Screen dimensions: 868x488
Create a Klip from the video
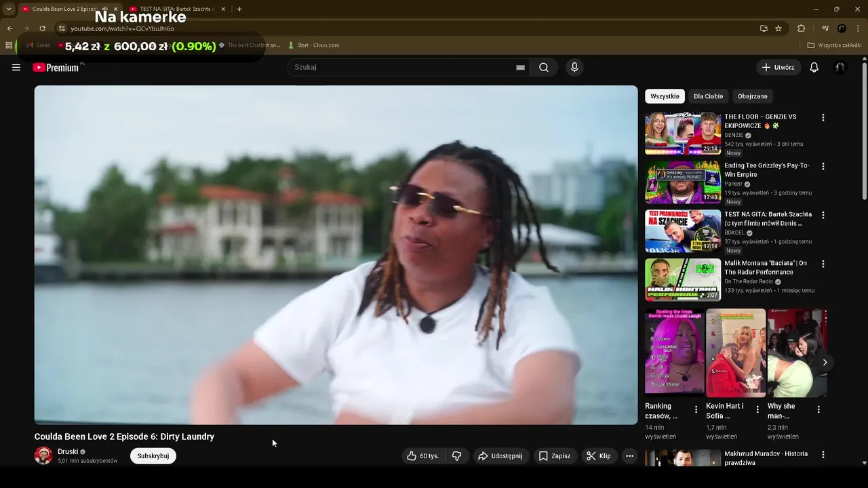[x=599, y=456]
